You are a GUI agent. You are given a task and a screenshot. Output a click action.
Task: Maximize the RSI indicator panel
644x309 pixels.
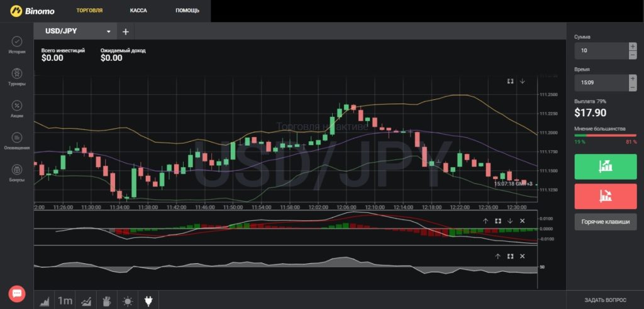(x=510, y=256)
